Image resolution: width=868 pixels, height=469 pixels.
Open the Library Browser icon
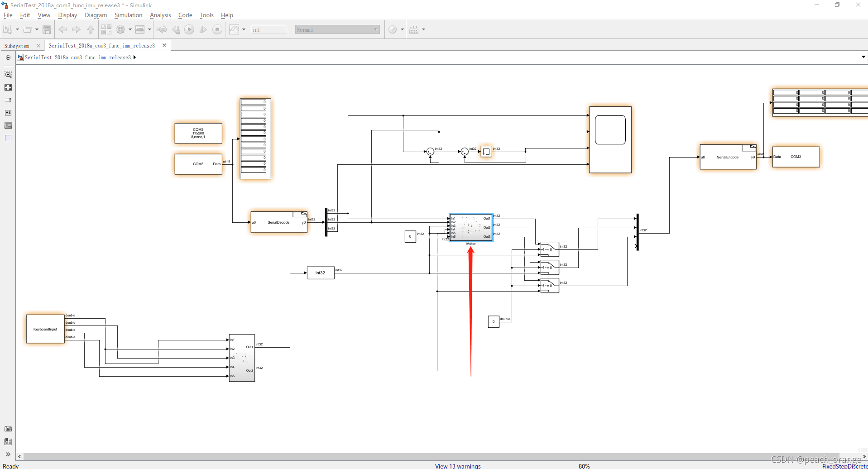106,29
